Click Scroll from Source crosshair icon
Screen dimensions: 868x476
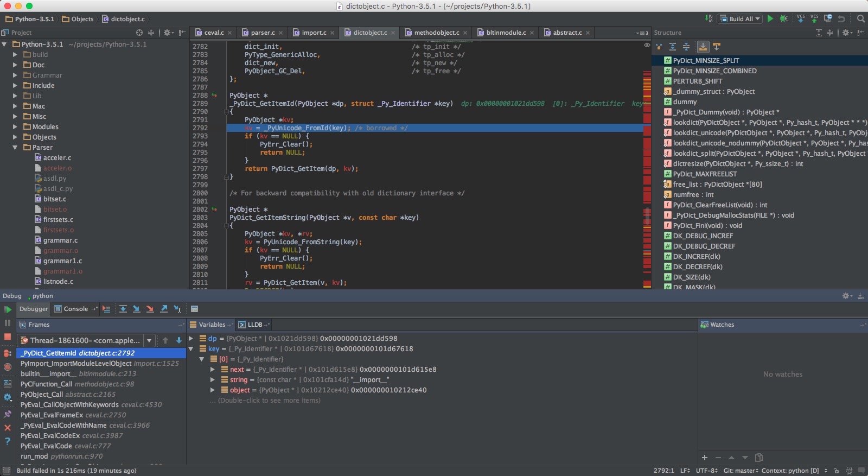(139, 33)
